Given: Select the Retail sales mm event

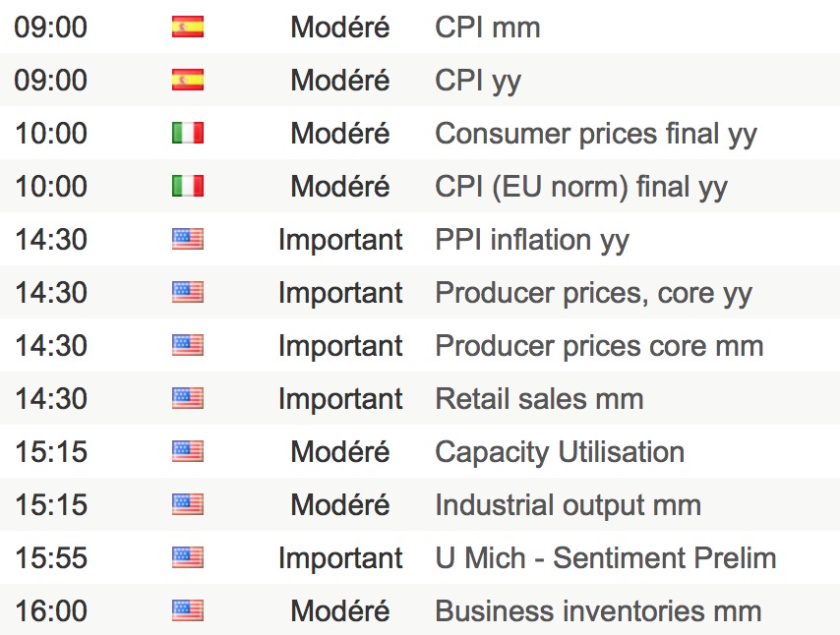Looking at the screenshot, I should click(539, 398).
